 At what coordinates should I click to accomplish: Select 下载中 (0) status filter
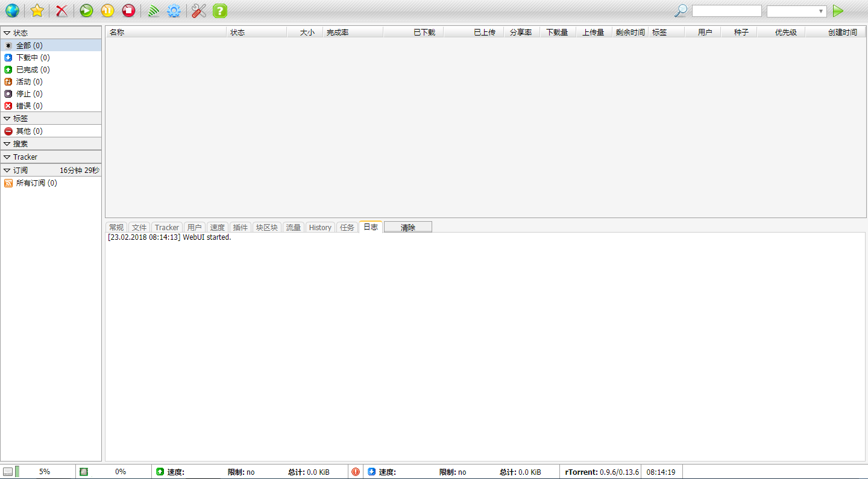(51, 58)
